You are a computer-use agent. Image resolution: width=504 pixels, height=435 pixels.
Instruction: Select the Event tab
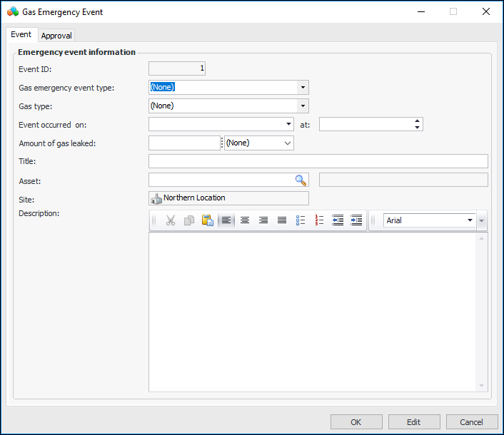coord(21,35)
